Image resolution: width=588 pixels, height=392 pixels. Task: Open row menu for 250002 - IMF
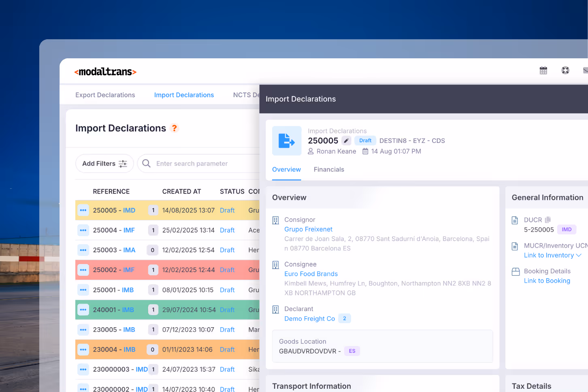83,270
